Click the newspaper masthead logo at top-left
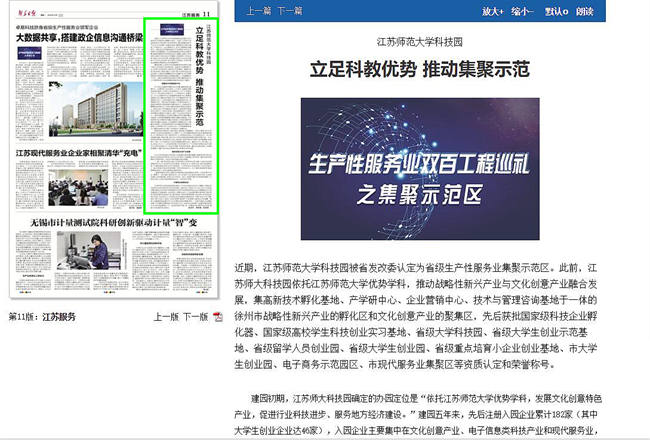Viewport: 650px width, 440px height. 32,11
